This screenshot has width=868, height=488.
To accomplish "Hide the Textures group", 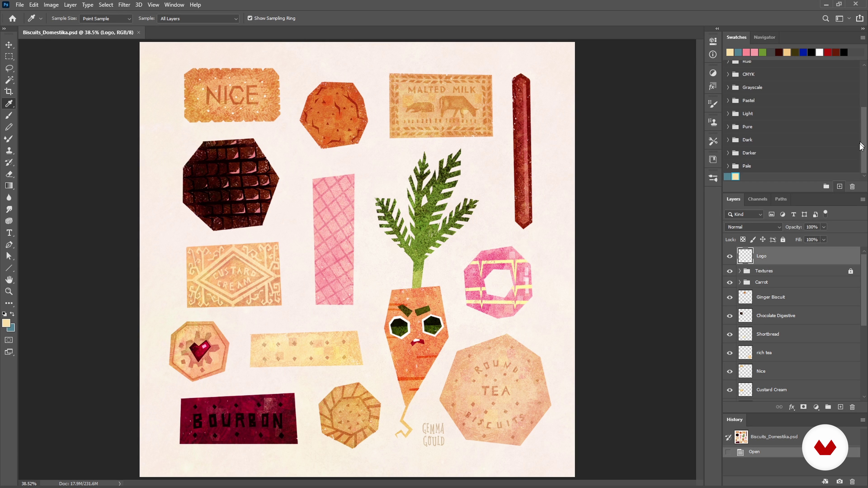I will coord(730,271).
